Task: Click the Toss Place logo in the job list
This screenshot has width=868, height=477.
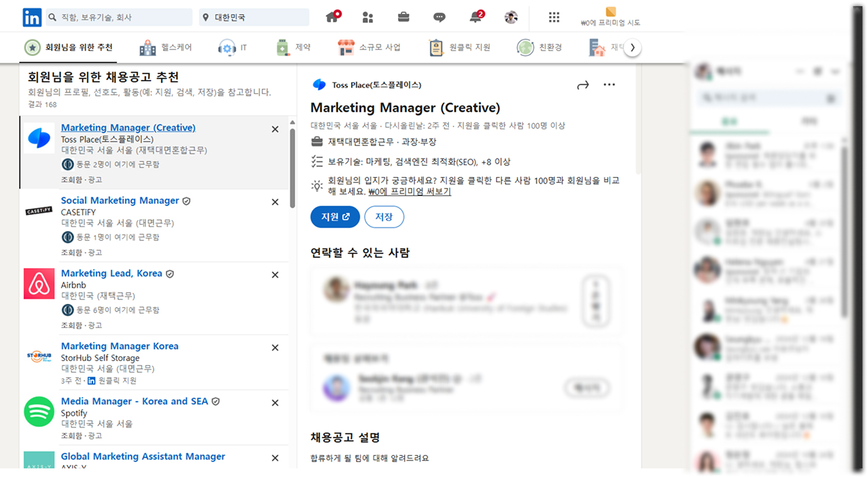Action: [39, 138]
